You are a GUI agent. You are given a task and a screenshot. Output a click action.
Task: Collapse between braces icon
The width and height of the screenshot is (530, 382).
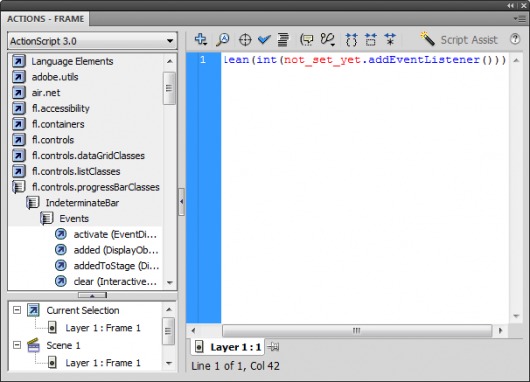pyautogui.click(x=351, y=40)
